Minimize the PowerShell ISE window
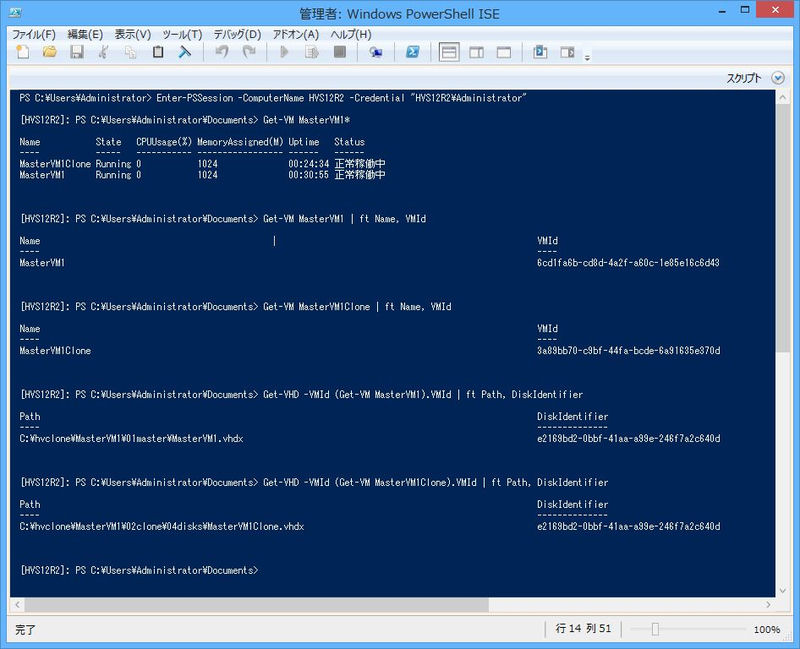The width and height of the screenshot is (800, 649). 722,11
